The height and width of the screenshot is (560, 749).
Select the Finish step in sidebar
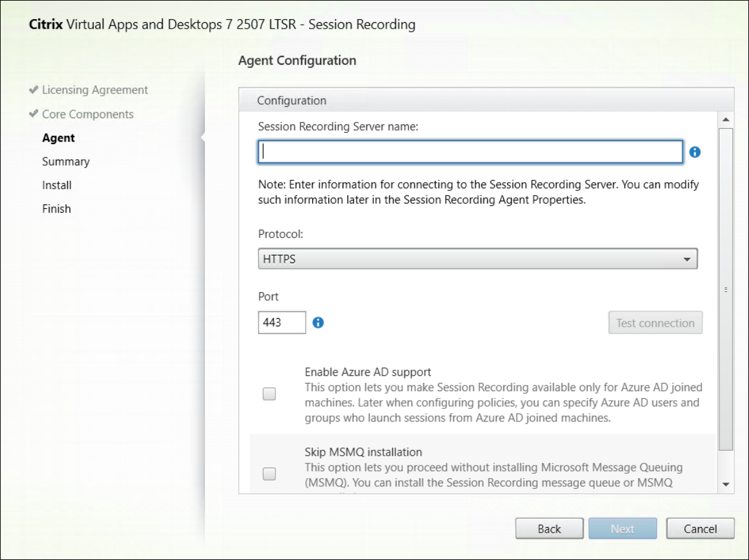(x=56, y=209)
